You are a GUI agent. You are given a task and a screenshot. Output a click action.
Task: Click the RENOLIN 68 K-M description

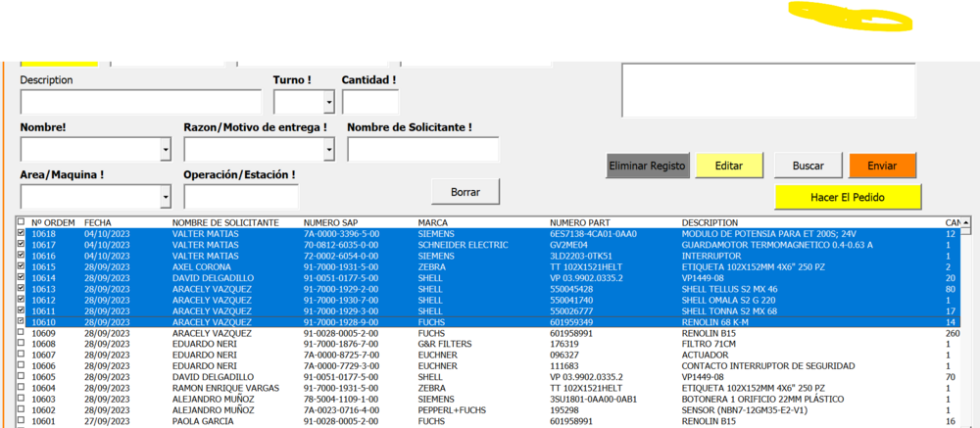point(716,322)
